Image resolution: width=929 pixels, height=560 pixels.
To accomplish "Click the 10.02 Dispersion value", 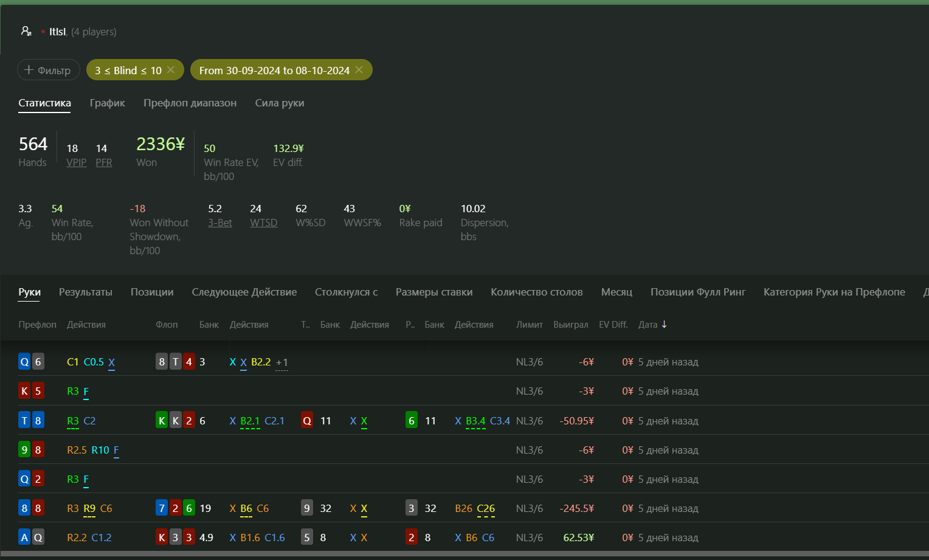I will click(473, 209).
